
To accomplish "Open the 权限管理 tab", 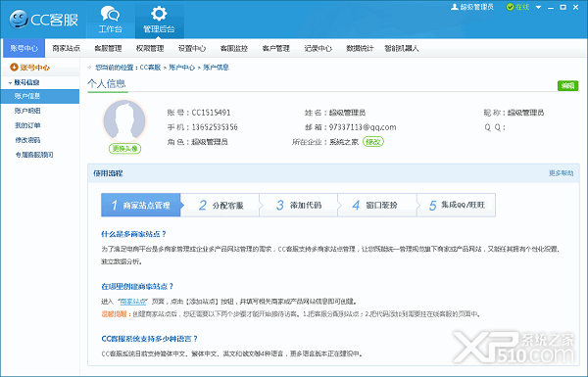I will click(150, 48).
